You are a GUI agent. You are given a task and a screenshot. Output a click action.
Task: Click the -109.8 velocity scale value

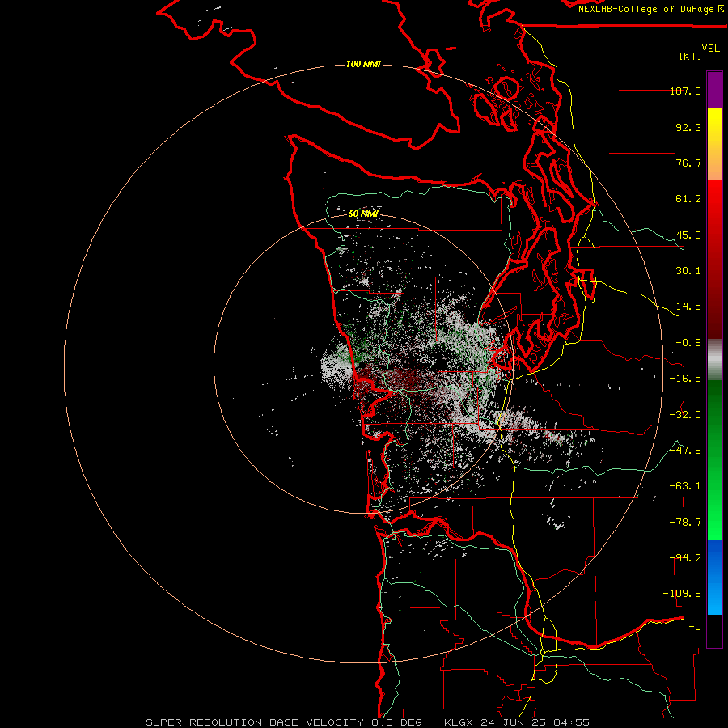coord(682,594)
